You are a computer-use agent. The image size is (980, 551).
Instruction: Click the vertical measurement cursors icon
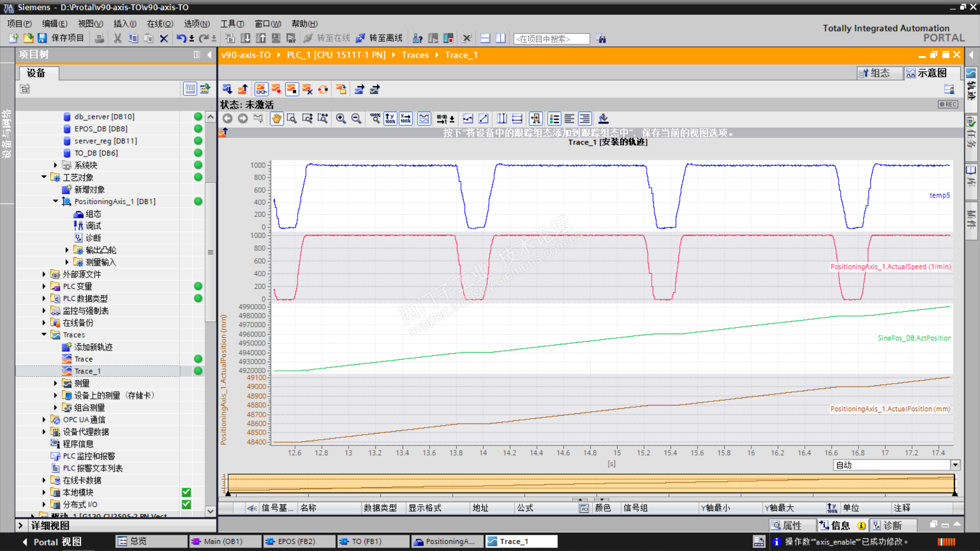click(x=502, y=119)
